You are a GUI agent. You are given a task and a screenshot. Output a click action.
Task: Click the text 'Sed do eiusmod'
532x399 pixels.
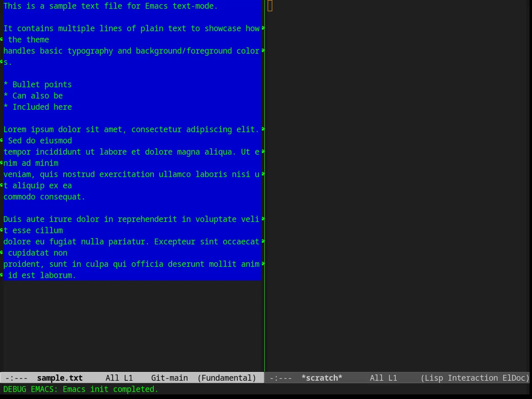click(x=40, y=140)
